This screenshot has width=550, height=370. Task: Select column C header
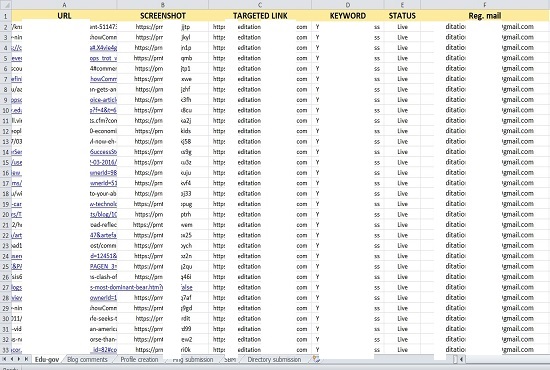pos(260,5)
